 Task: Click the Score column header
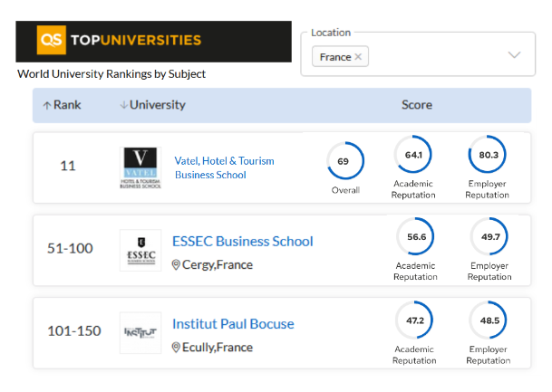click(x=417, y=105)
